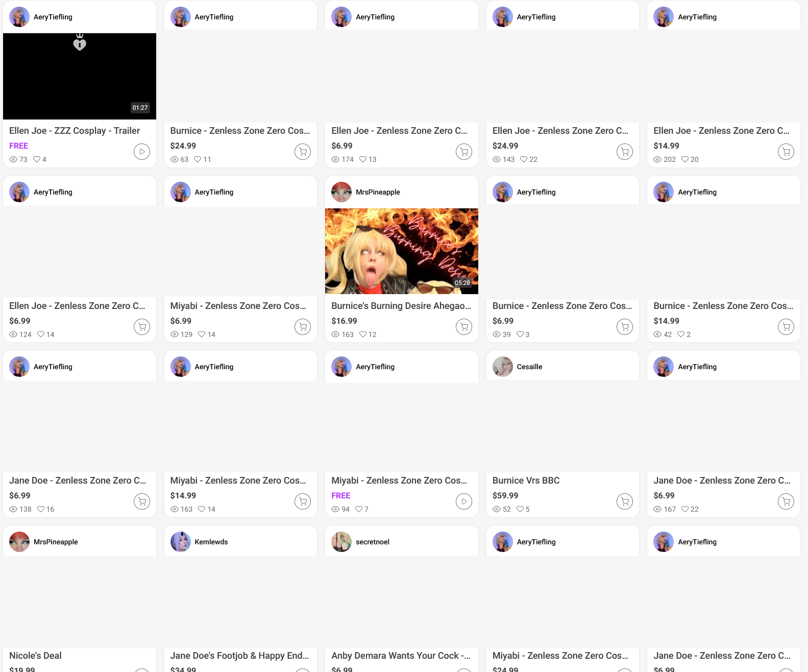Screen dimensions: 808x672
Task: Play the free Miyabi video
Action: click(x=464, y=501)
